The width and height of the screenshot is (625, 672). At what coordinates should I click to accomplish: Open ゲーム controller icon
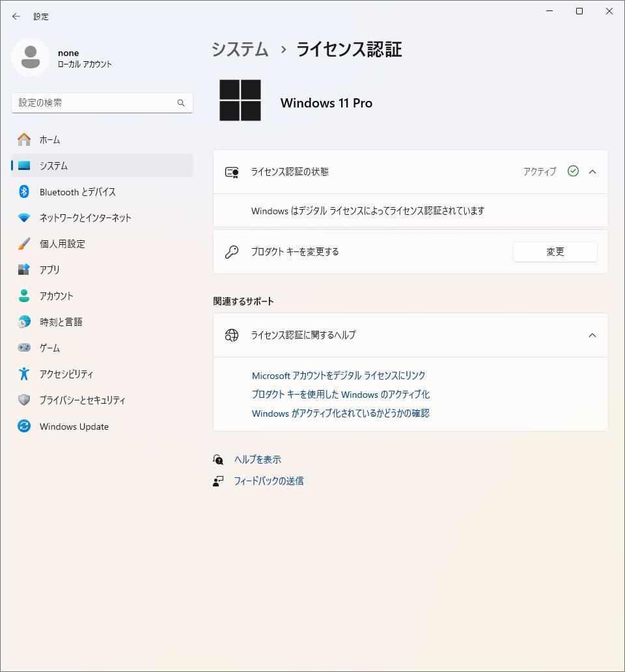tap(24, 348)
